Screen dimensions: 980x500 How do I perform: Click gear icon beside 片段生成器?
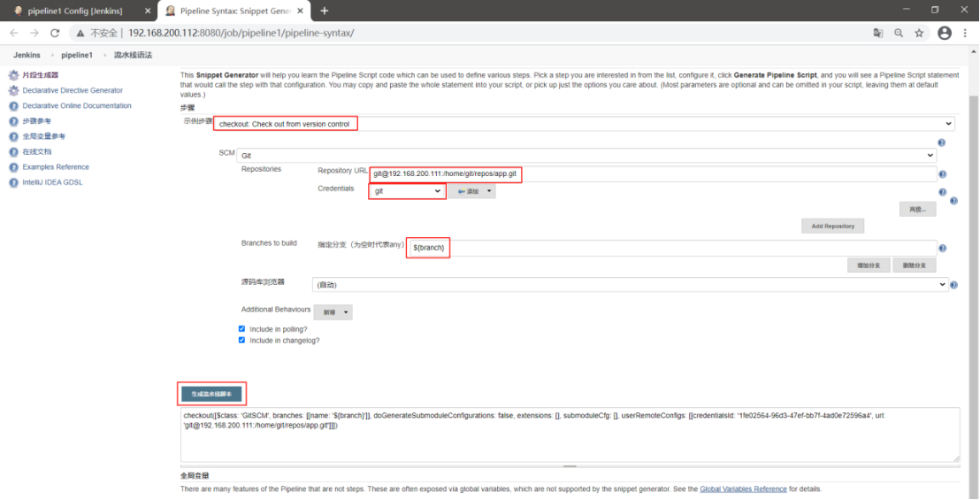pyautogui.click(x=14, y=75)
